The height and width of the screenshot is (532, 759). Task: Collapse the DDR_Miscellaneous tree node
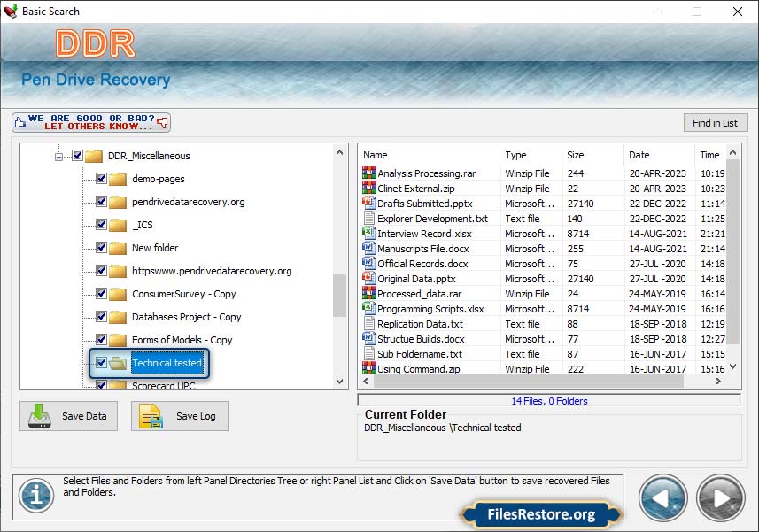click(58, 156)
